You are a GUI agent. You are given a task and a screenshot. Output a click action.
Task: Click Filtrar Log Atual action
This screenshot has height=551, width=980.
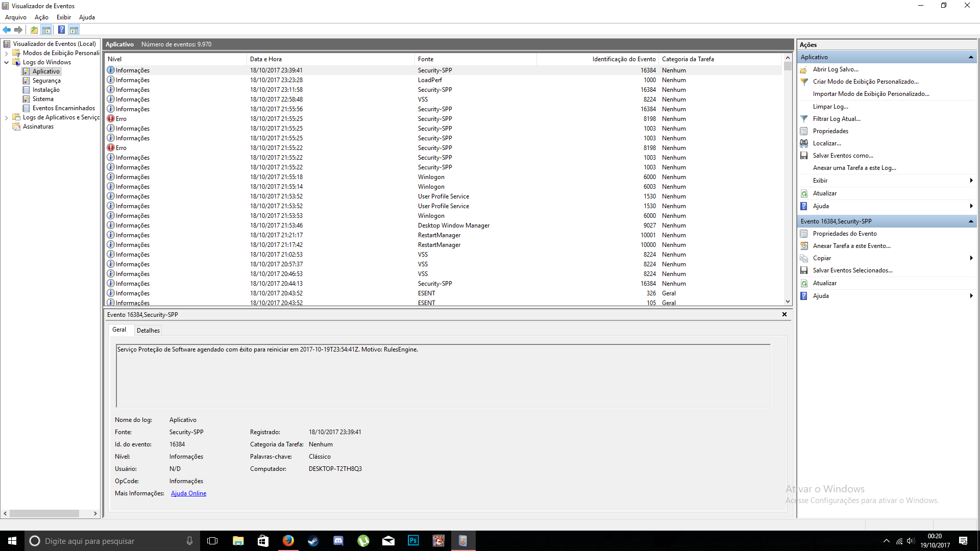(837, 119)
